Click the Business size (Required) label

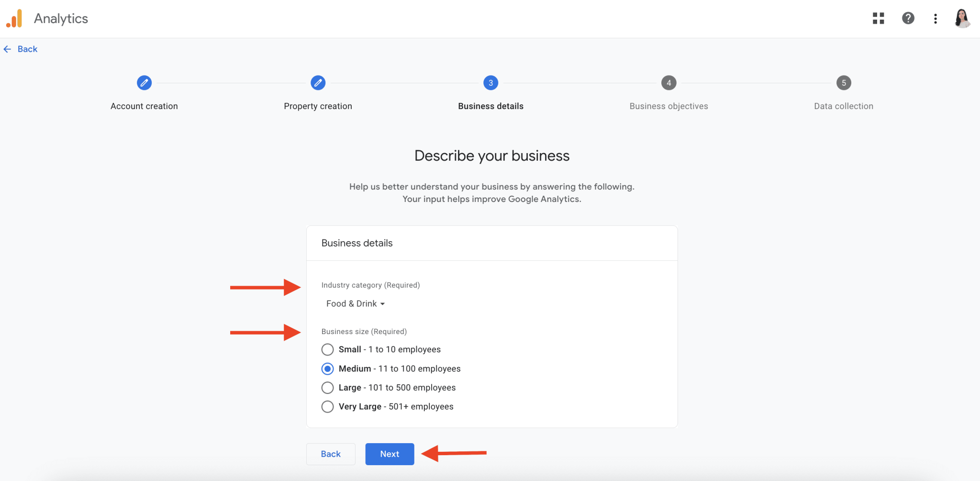(364, 332)
